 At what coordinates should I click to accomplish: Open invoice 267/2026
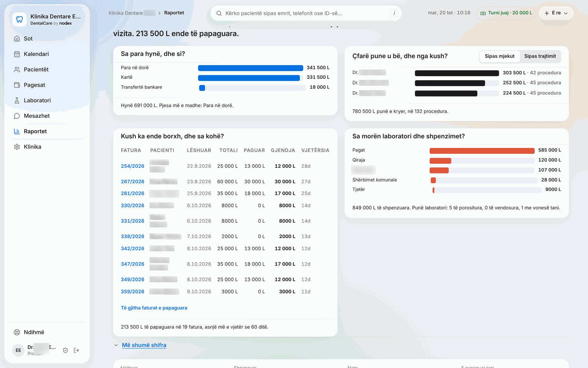coord(133,182)
